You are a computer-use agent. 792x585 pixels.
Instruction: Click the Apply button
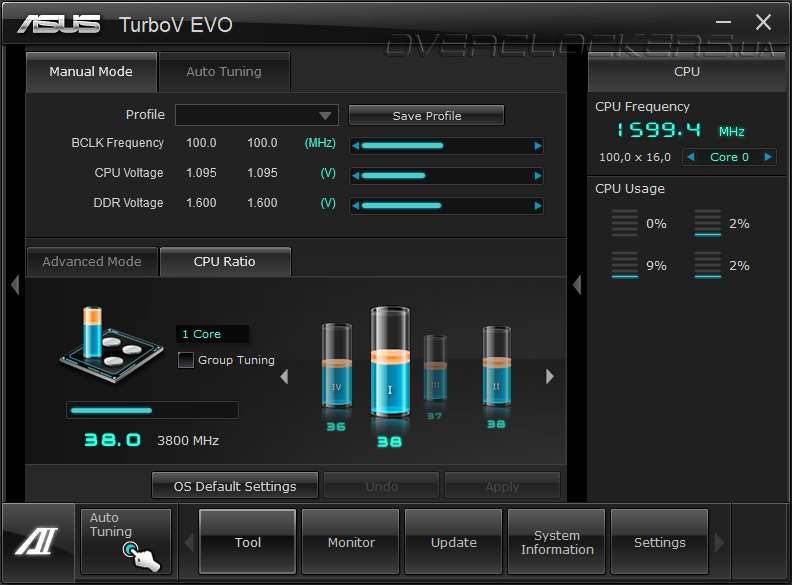pyautogui.click(x=503, y=486)
